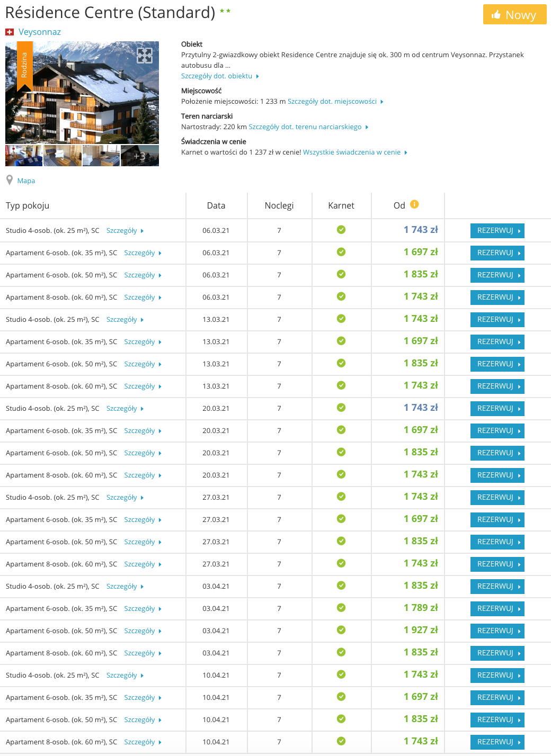
Task: Expand Szczegóły for Apartament 35 m² 13.03.21
Action: pos(143,341)
